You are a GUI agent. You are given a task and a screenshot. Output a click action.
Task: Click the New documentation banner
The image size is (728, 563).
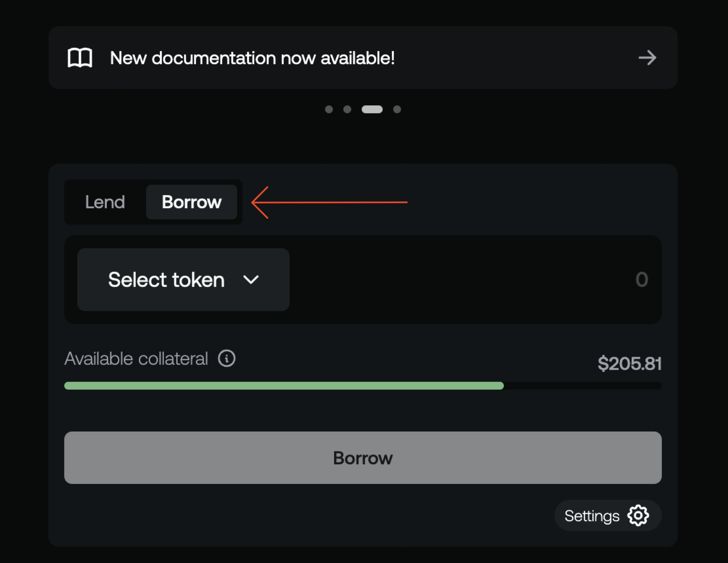click(x=363, y=58)
